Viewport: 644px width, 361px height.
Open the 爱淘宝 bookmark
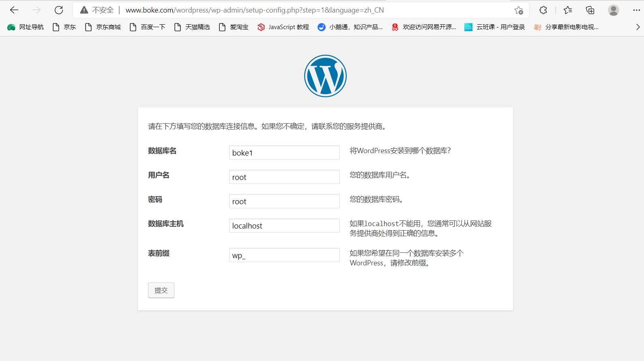point(234,27)
